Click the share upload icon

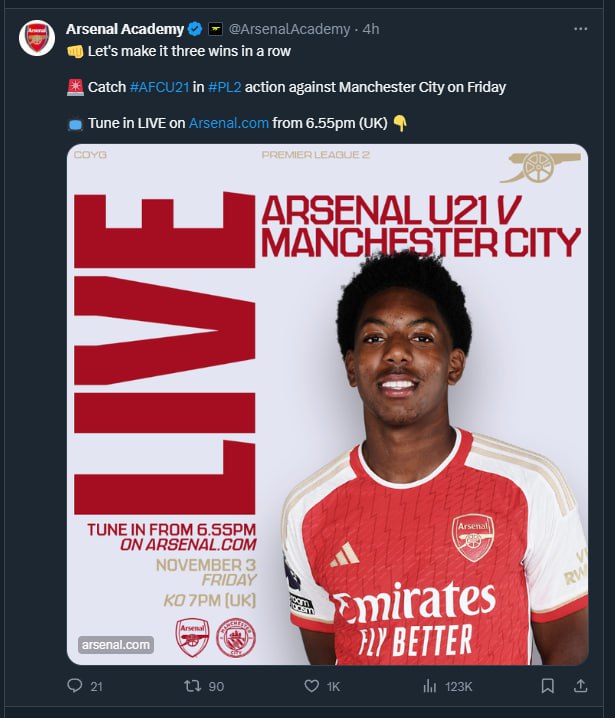[x=580, y=686]
